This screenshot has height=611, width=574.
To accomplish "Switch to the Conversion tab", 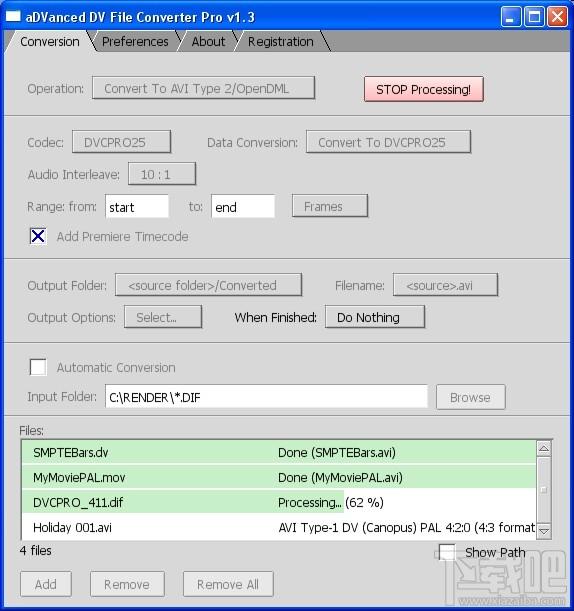I will (x=49, y=41).
